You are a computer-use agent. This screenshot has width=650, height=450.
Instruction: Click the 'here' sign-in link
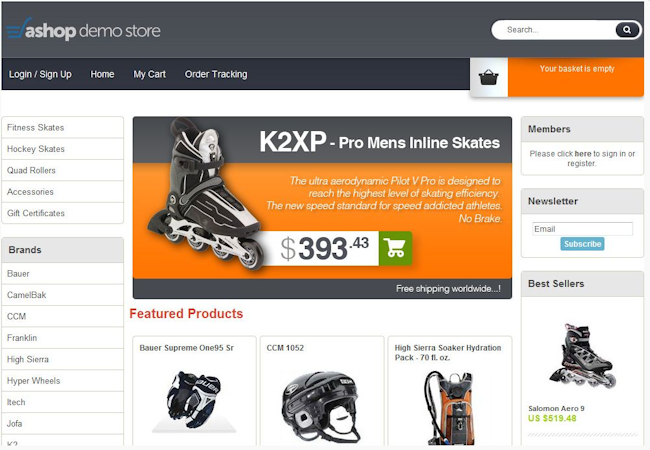pyautogui.click(x=583, y=154)
